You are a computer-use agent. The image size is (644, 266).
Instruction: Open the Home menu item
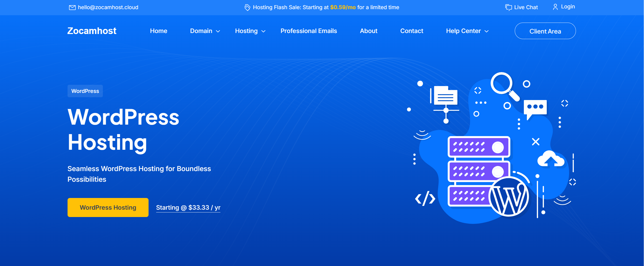coord(158,31)
